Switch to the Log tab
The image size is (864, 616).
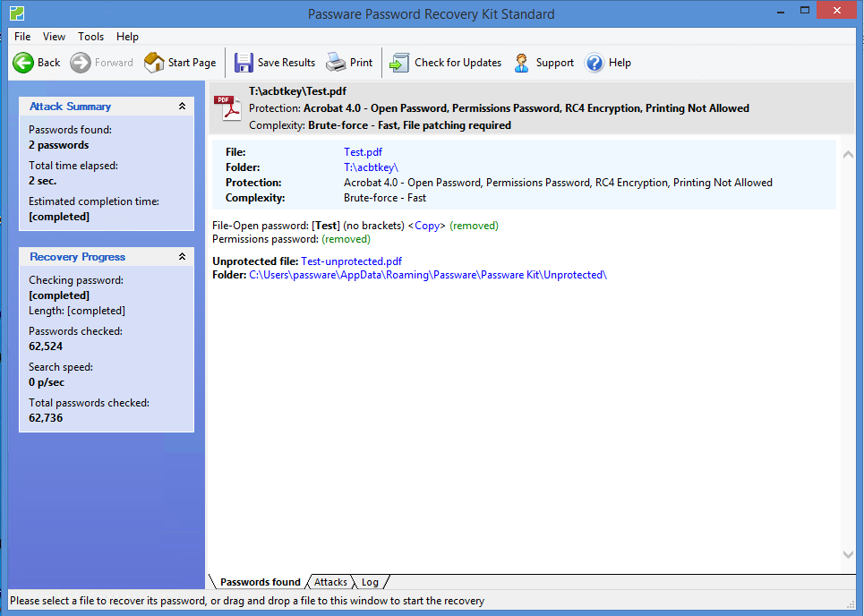(370, 582)
